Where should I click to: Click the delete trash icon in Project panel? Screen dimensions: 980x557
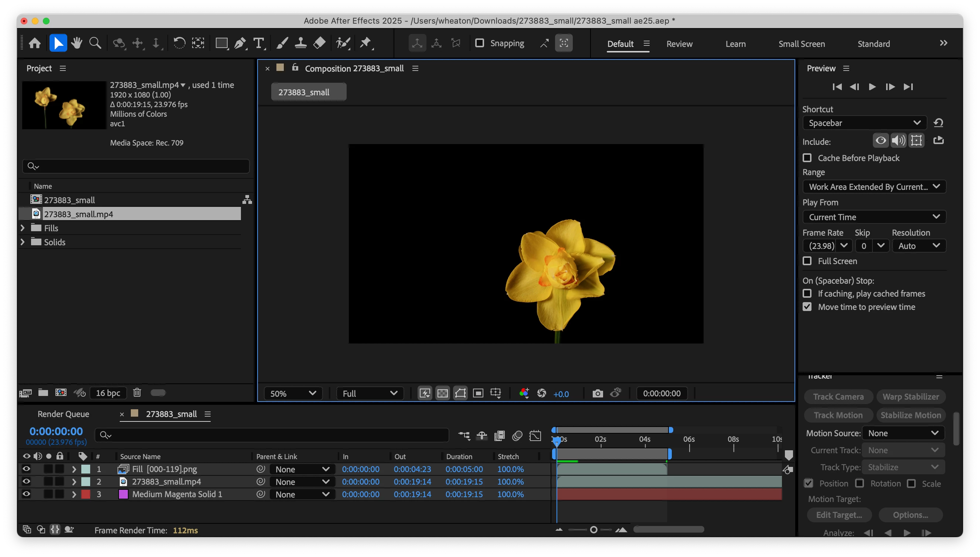click(x=137, y=393)
